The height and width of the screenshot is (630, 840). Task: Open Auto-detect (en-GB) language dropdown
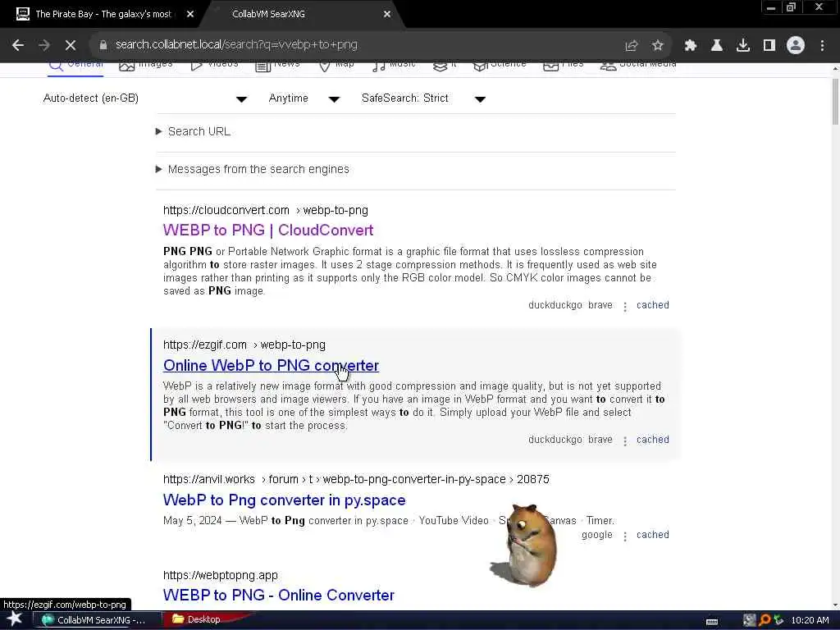tap(144, 98)
